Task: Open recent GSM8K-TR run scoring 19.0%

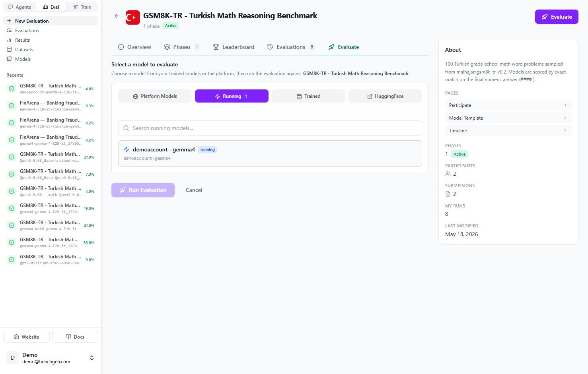Action: point(51,208)
